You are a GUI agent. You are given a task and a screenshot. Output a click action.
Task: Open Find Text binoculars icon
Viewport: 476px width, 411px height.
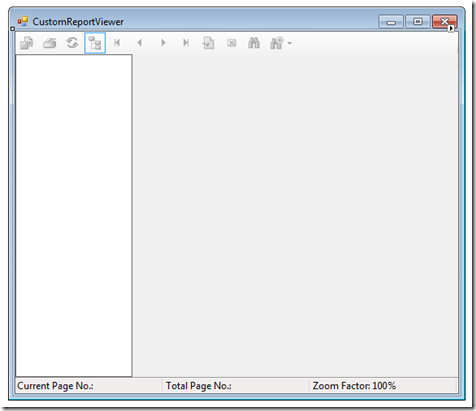(x=254, y=43)
